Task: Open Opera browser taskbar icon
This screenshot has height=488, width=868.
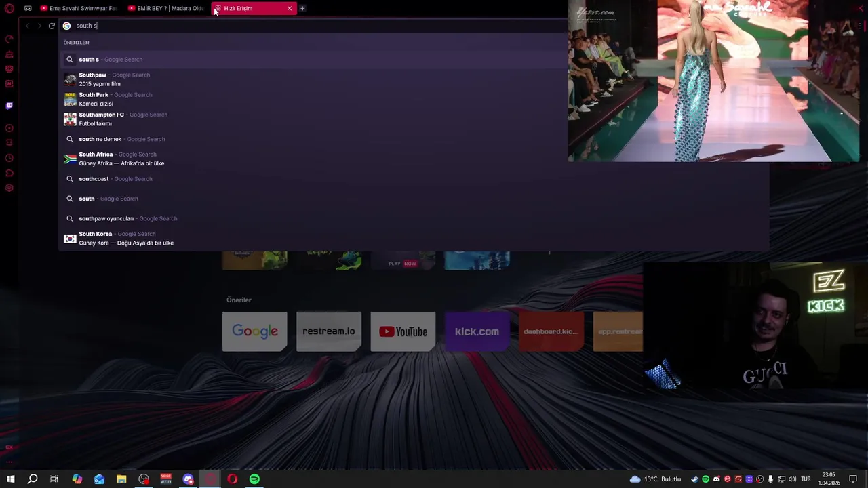Action: [233, 479]
